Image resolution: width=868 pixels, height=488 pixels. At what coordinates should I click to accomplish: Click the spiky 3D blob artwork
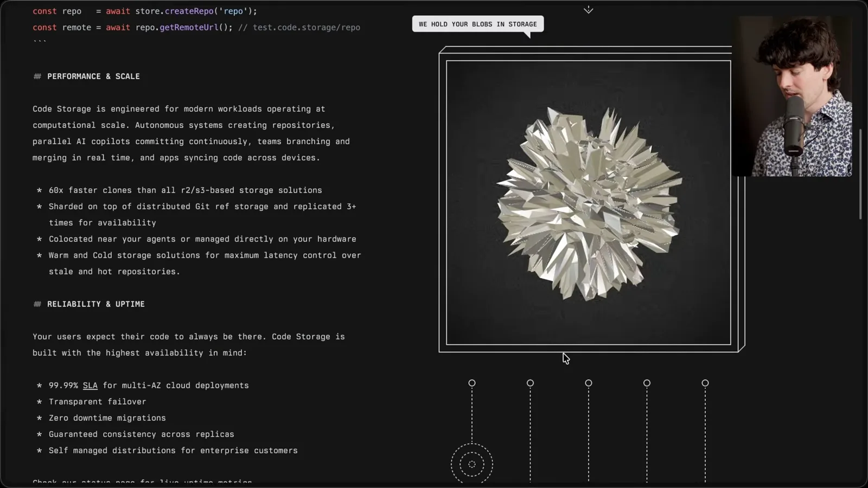point(589,203)
